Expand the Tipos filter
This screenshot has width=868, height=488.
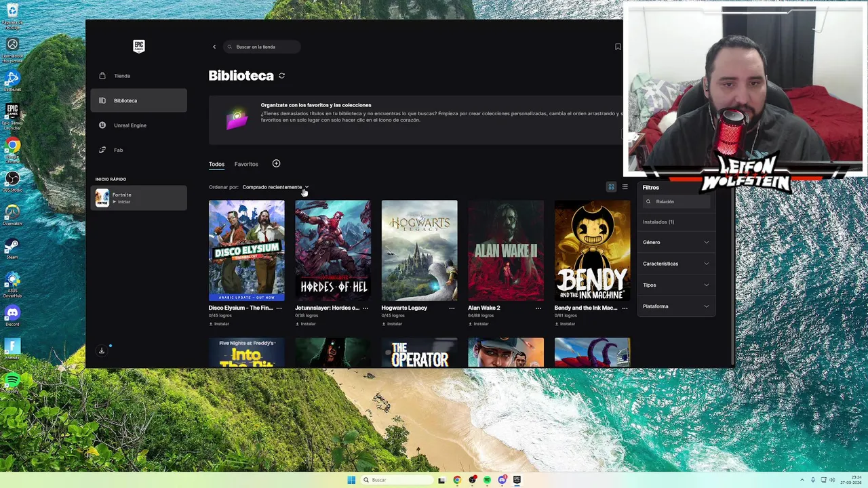tap(676, 285)
